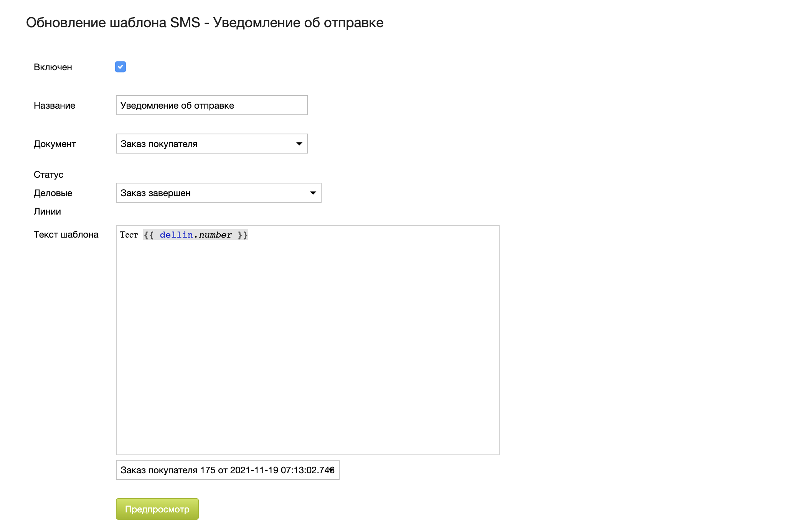Viewport: 802px width, 532px height.
Task: Click the page heading Обновление шаблона SMS
Action: [x=205, y=23]
